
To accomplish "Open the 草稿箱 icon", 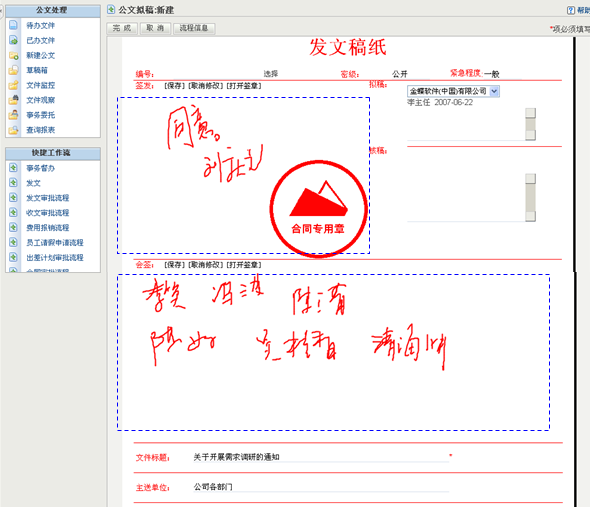I will click(13, 70).
